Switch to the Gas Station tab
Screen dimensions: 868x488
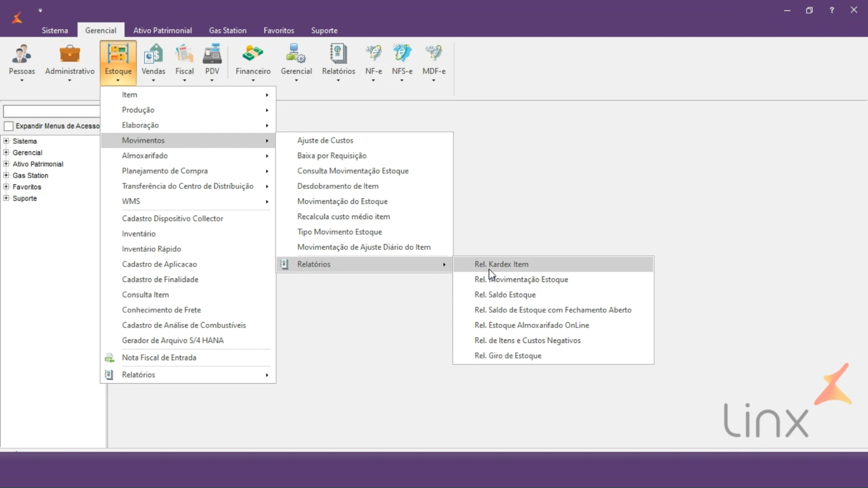pos(228,30)
